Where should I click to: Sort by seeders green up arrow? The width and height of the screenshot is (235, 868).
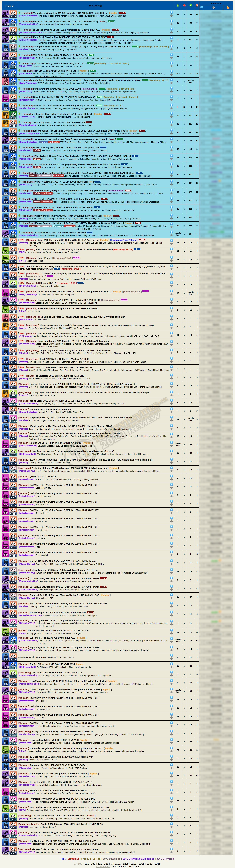(x=178, y=5)
